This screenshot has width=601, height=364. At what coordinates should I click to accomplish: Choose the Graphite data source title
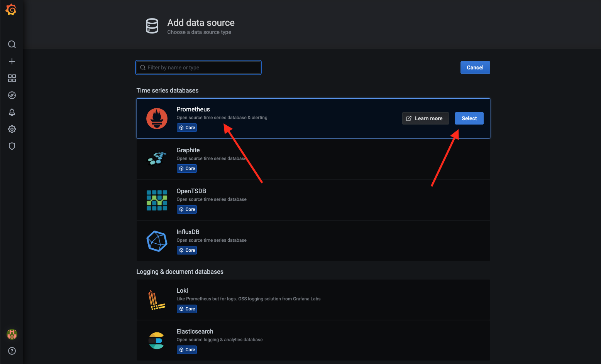188,150
